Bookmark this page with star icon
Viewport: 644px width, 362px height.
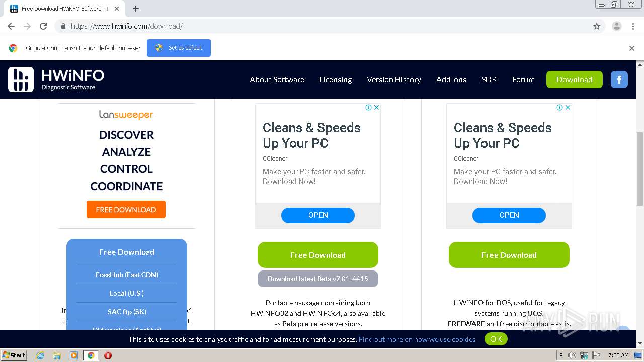(597, 26)
